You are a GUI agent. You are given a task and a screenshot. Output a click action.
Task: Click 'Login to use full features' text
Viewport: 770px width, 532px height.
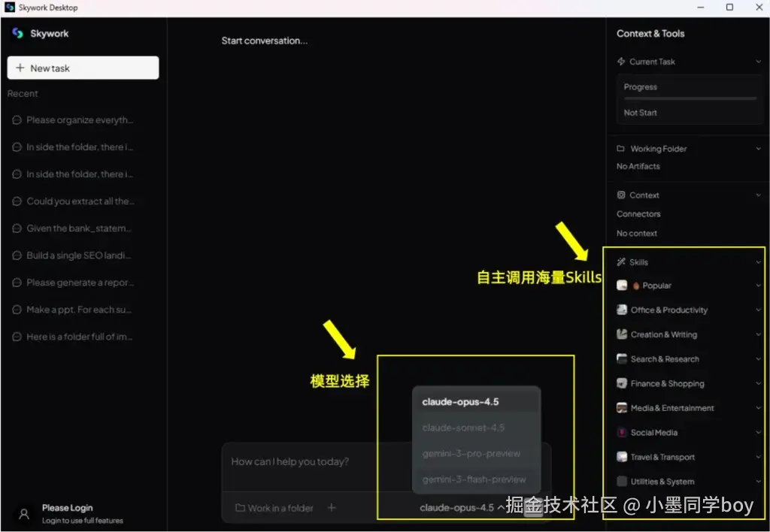(83, 520)
